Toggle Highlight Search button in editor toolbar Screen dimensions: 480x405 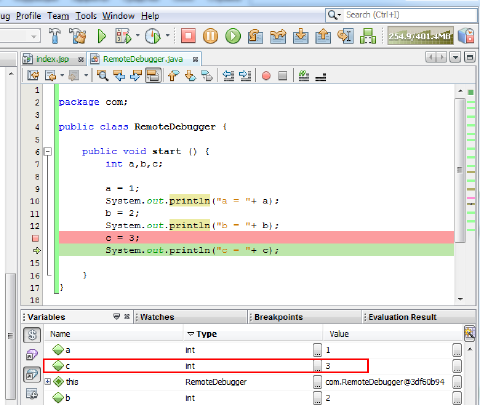point(153,76)
